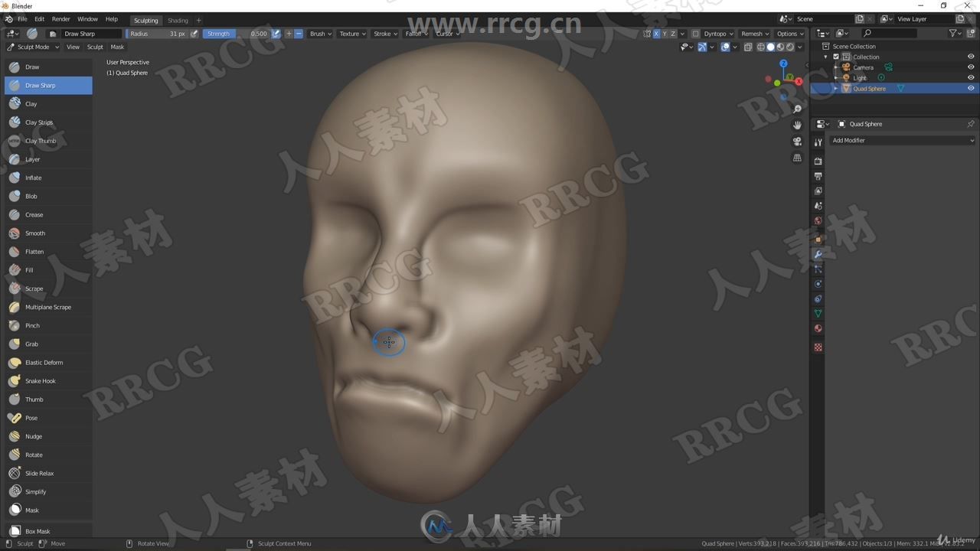Open the Stroke dropdown
Viewport: 980px width, 551px height.
tap(384, 34)
